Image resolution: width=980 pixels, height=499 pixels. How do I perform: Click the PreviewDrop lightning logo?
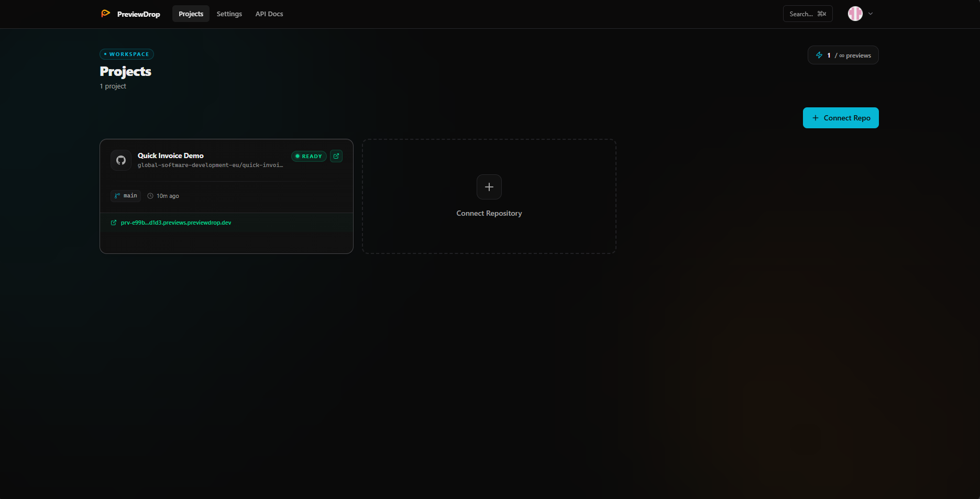click(106, 13)
